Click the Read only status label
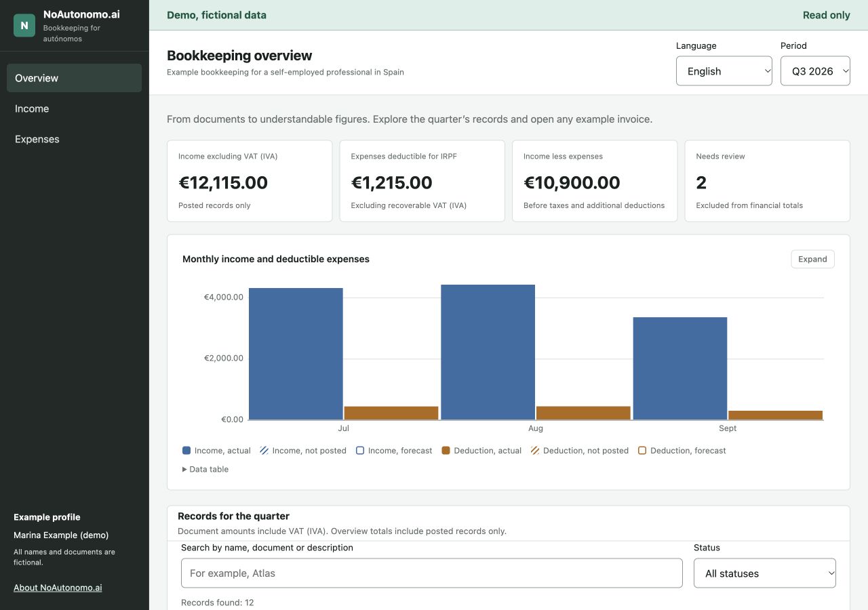Viewport: 868px width, 610px height. pos(827,15)
